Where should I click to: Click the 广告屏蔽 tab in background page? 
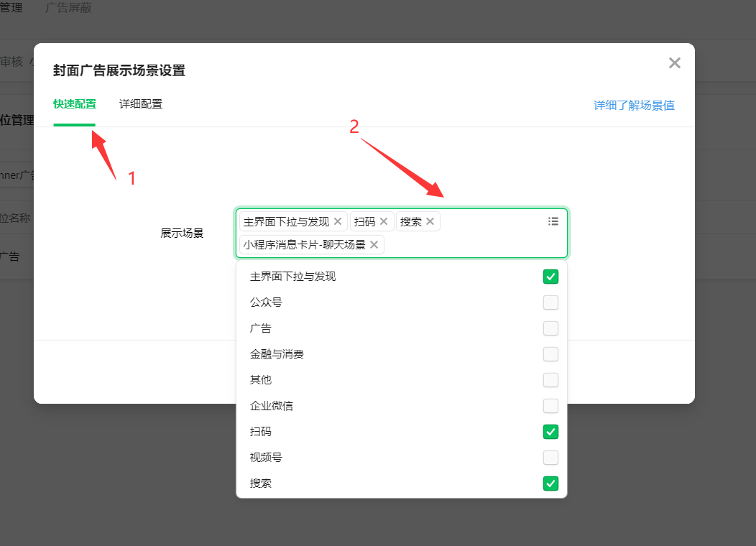(x=68, y=8)
